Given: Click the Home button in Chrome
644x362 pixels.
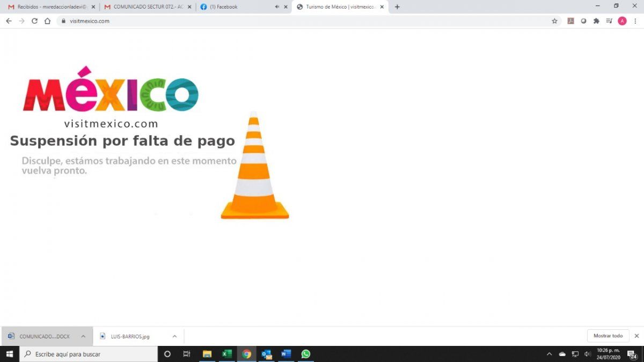Looking at the screenshot, I should (x=47, y=21).
